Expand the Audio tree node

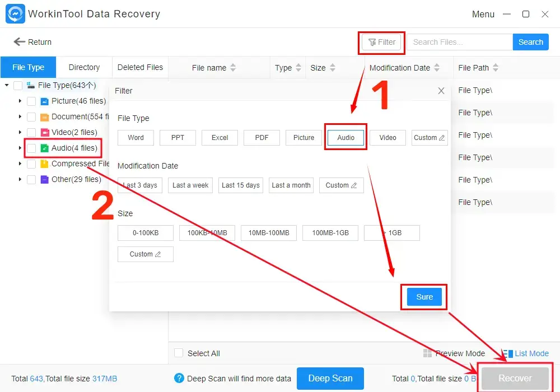(x=20, y=148)
